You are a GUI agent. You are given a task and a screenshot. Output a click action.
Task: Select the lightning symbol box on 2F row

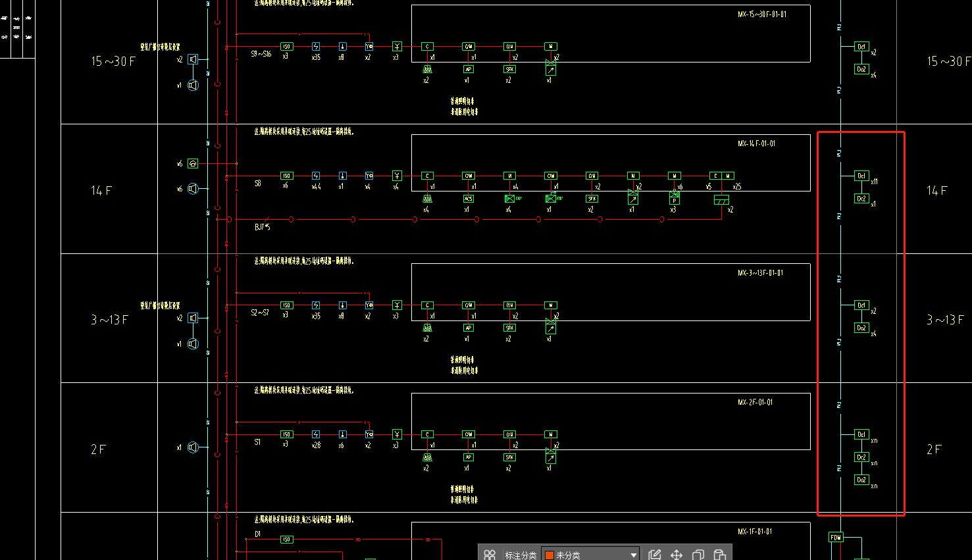[316, 434]
